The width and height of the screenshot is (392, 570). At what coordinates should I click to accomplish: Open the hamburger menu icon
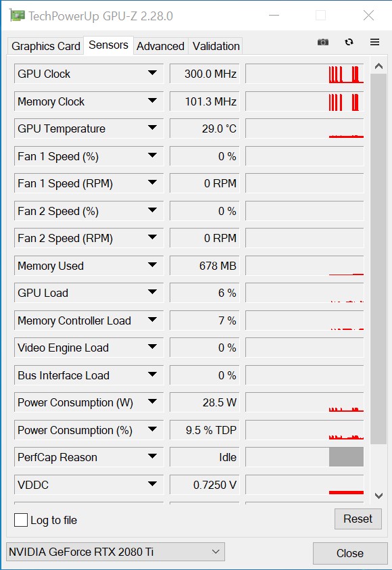click(x=374, y=42)
